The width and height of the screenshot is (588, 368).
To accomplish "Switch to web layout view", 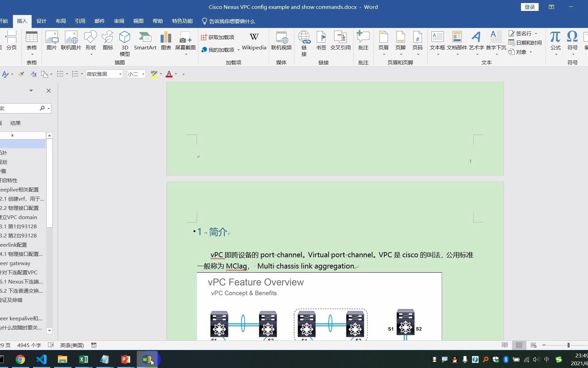I will (534, 345).
